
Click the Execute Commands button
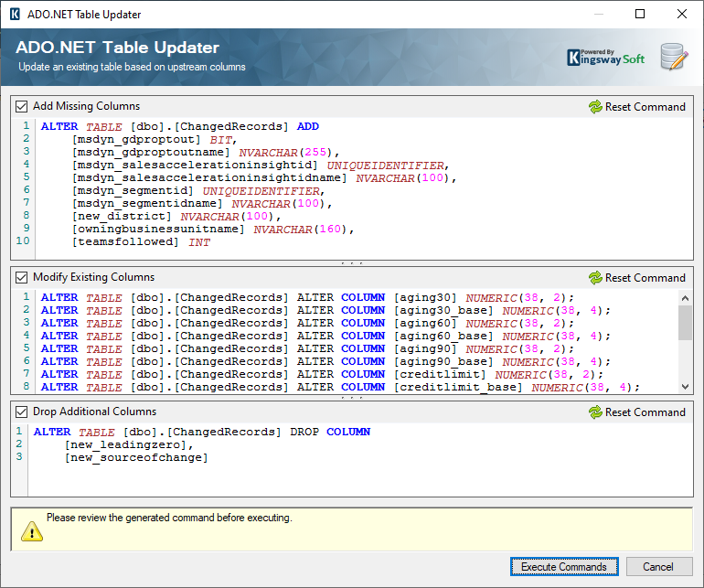coord(564,567)
